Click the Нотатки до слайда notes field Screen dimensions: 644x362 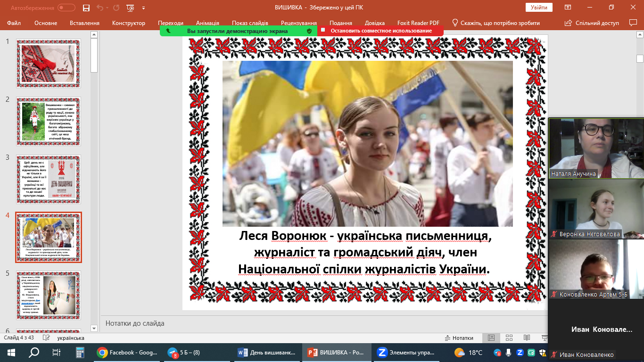coord(323,323)
